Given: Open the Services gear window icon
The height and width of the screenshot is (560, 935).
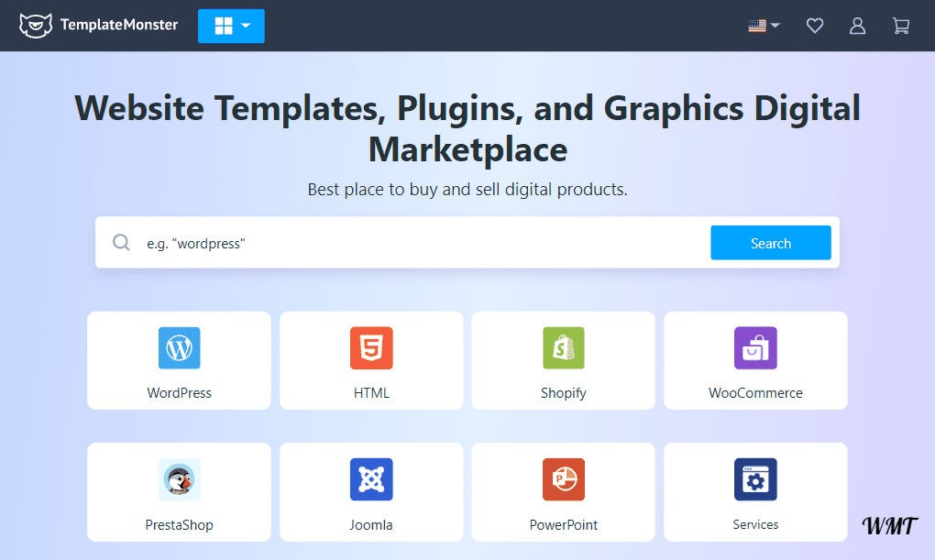Looking at the screenshot, I should [755, 479].
